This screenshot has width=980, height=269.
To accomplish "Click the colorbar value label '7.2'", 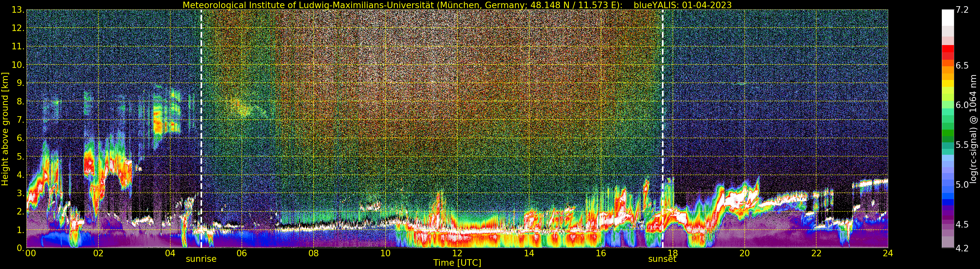I will pos(962,10).
